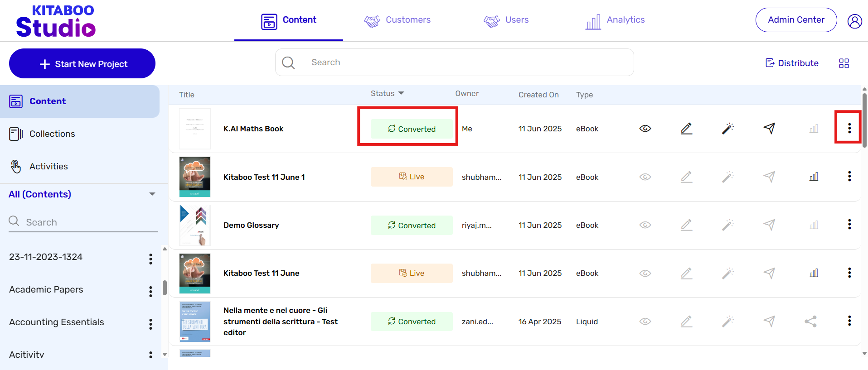868x370 pixels.
Task: Preview the K.AI Maths Book eye icon
Action: point(645,129)
